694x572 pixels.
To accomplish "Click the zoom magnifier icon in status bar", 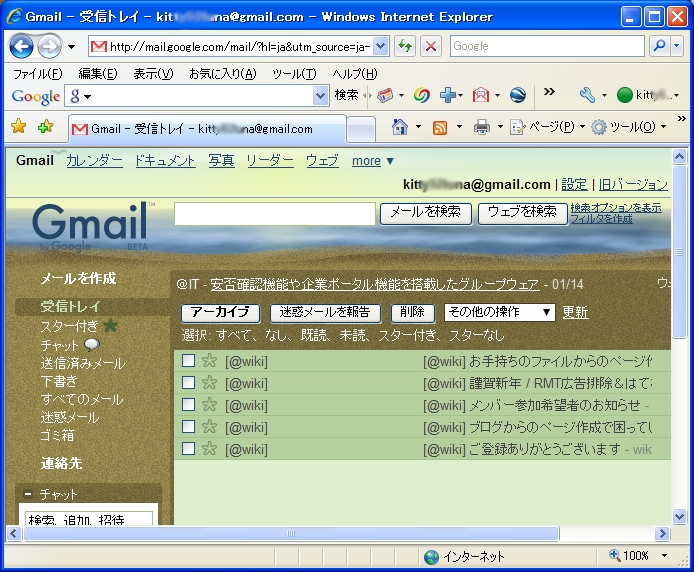I will (615, 555).
